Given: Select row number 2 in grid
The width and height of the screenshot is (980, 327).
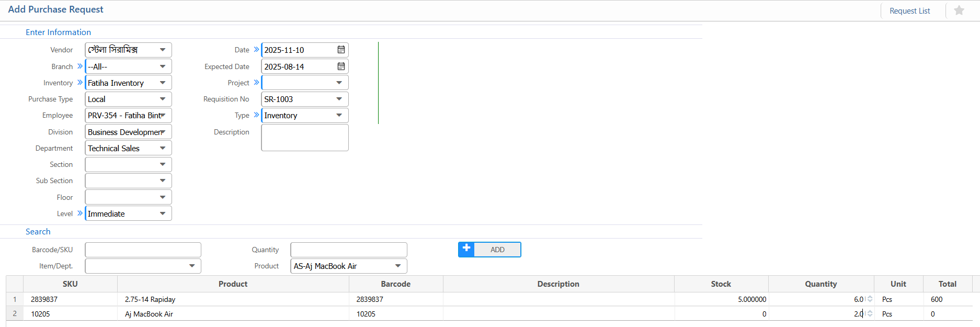Looking at the screenshot, I should coord(15,314).
